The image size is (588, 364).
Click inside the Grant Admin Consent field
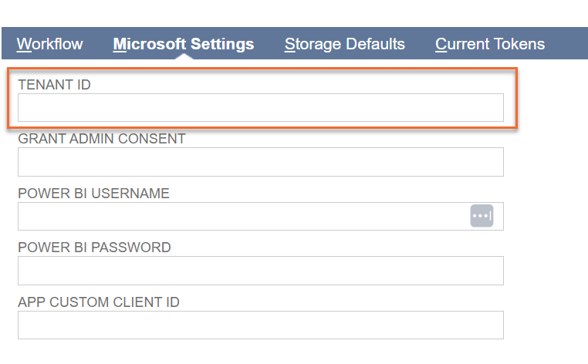pos(261,162)
